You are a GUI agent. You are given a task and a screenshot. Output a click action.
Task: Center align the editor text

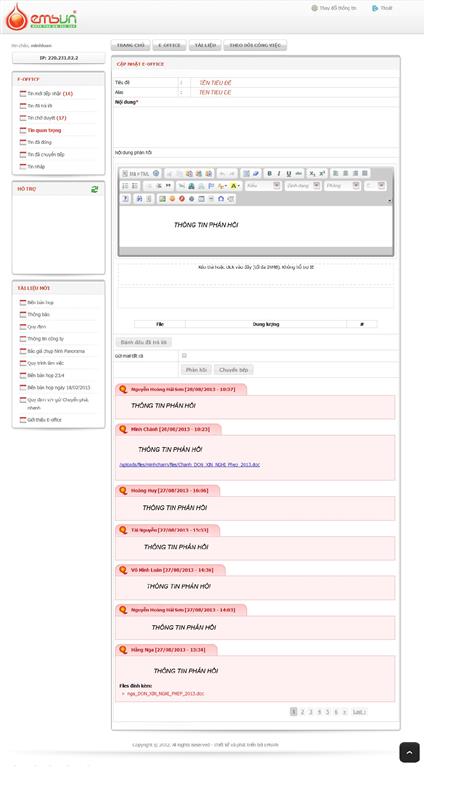[346, 174]
